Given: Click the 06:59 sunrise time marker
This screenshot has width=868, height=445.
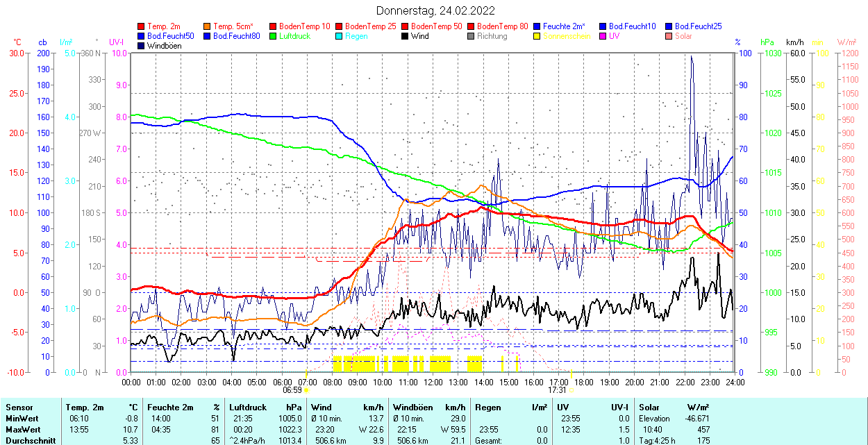Looking at the screenshot, I should click(292, 390).
